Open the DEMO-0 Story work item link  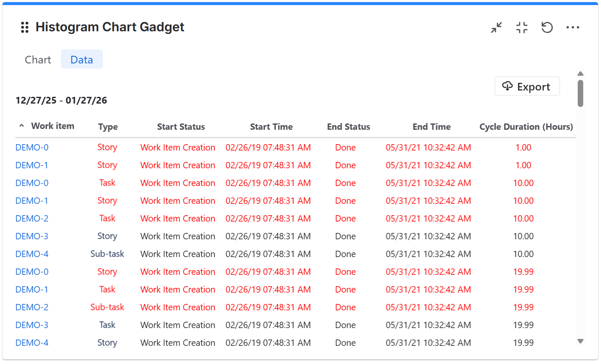click(x=32, y=147)
